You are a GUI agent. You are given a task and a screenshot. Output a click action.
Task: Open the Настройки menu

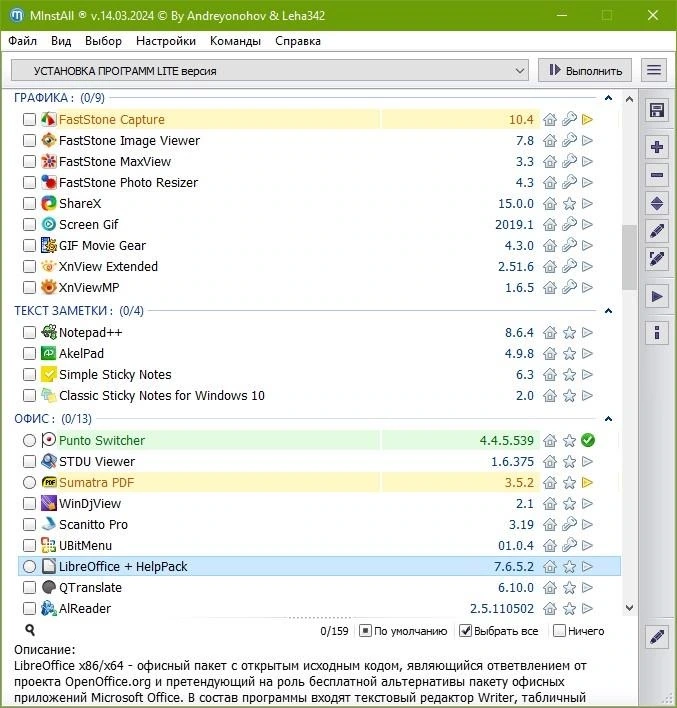pos(166,41)
